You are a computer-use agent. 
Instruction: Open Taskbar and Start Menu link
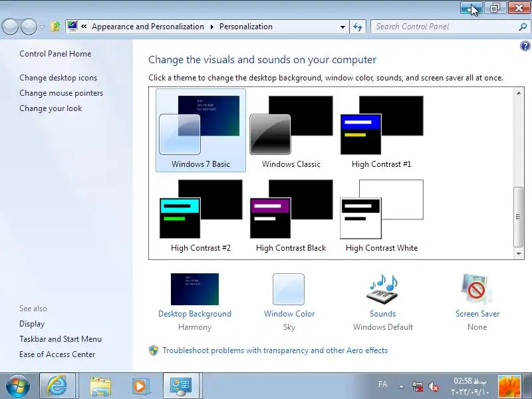tap(61, 339)
